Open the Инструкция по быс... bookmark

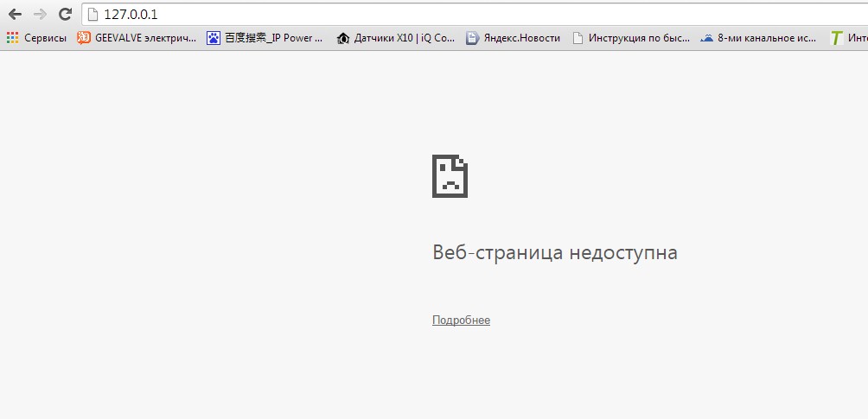[631, 38]
